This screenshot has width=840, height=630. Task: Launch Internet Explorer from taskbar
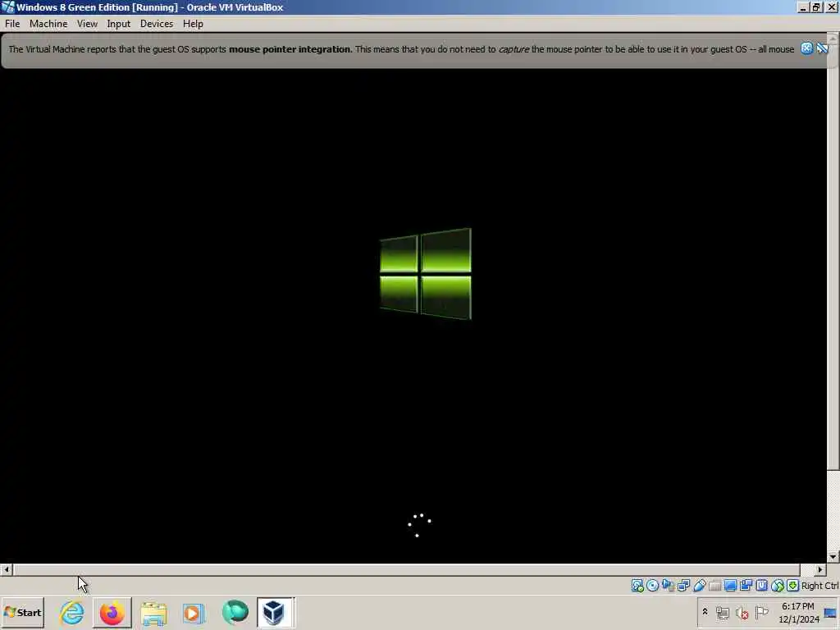tap(72, 612)
